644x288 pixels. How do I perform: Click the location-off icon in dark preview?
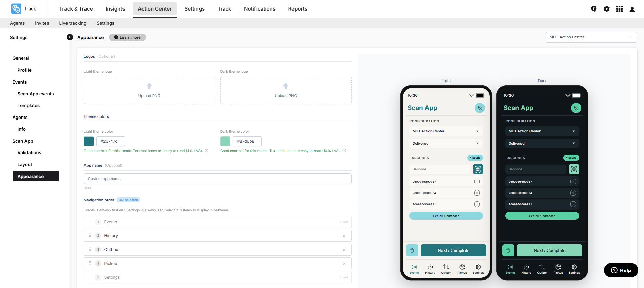[x=576, y=108]
